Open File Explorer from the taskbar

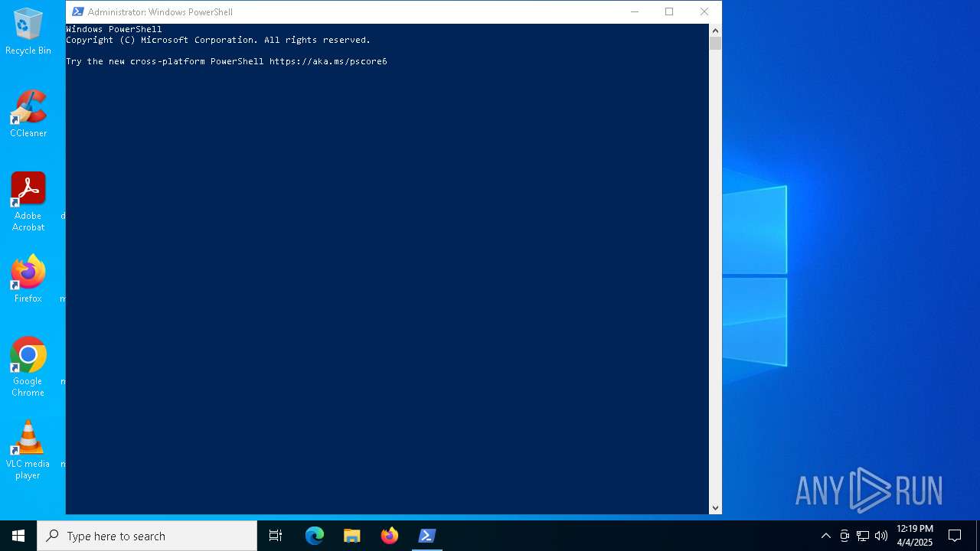[x=352, y=536]
